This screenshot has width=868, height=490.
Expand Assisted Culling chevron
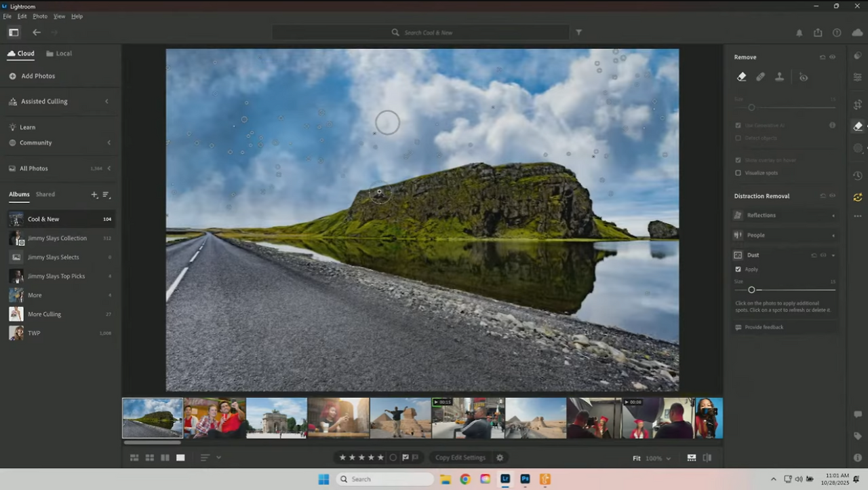[x=106, y=101]
